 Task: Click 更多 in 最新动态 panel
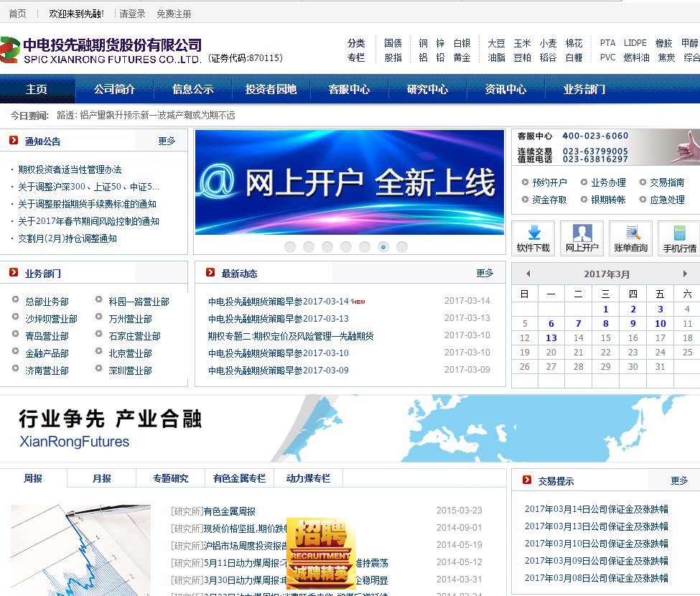pyautogui.click(x=485, y=273)
